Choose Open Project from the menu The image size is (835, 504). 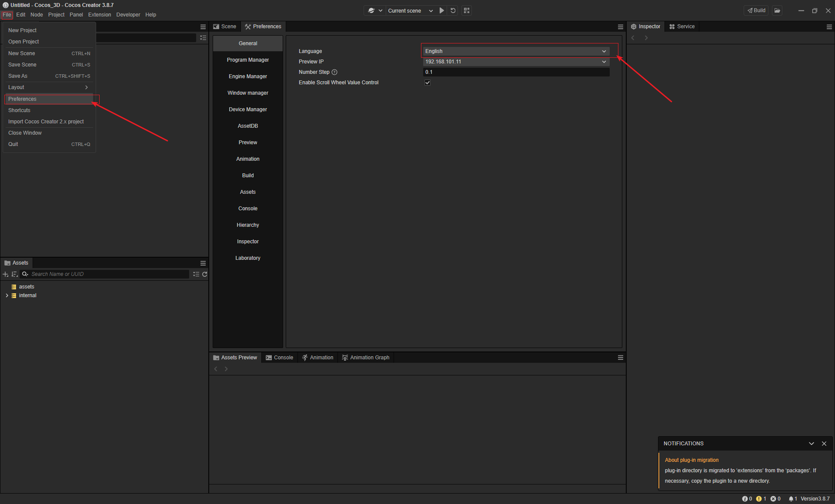(x=49, y=42)
